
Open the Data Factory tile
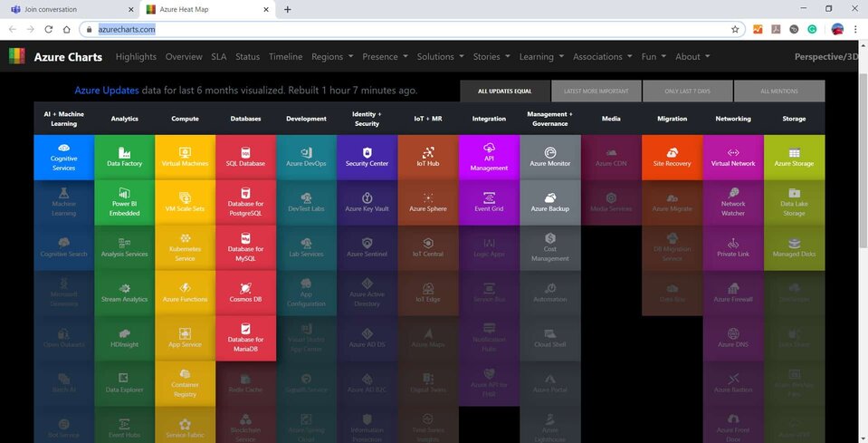click(x=125, y=158)
